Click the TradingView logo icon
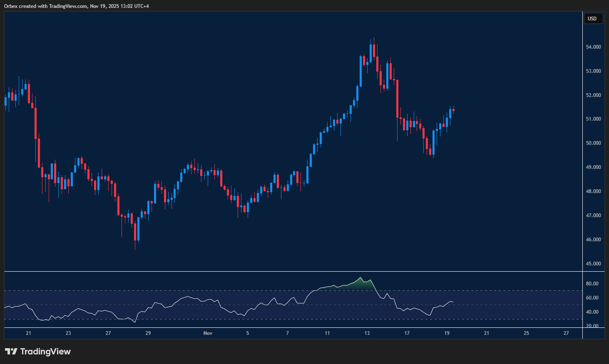Viewport: 609px width, 364px height. (x=11, y=352)
